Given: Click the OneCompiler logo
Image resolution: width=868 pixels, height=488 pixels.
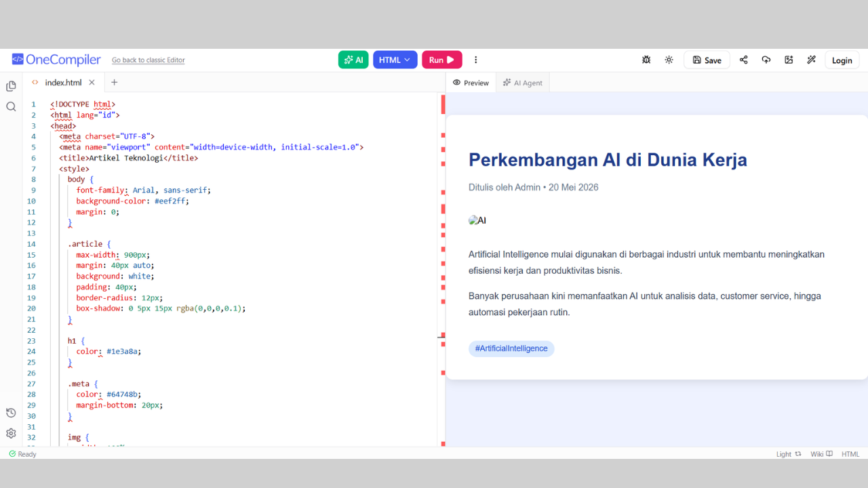Looking at the screenshot, I should (56, 60).
